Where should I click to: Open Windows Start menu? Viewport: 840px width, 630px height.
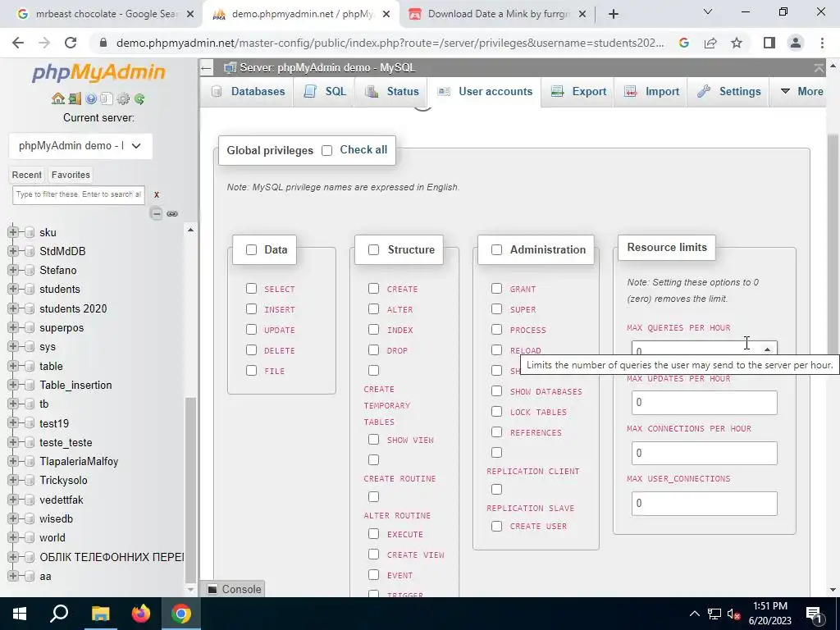pos(20,614)
